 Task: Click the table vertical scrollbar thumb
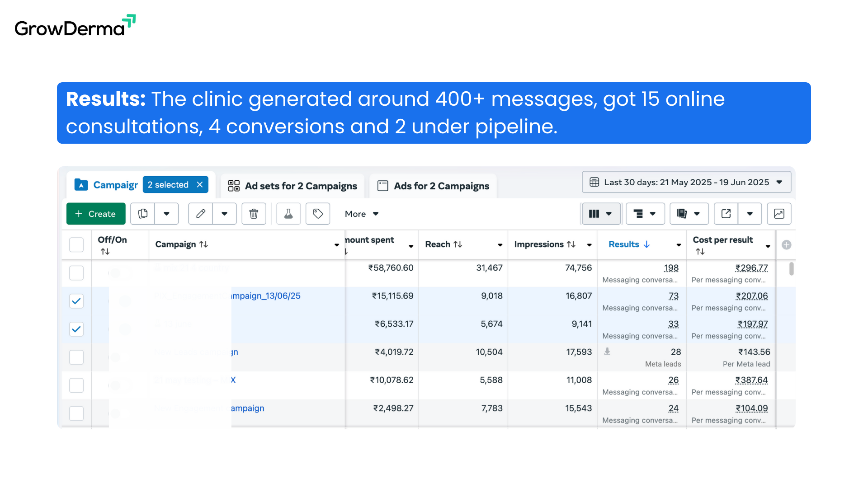pos(791,268)
